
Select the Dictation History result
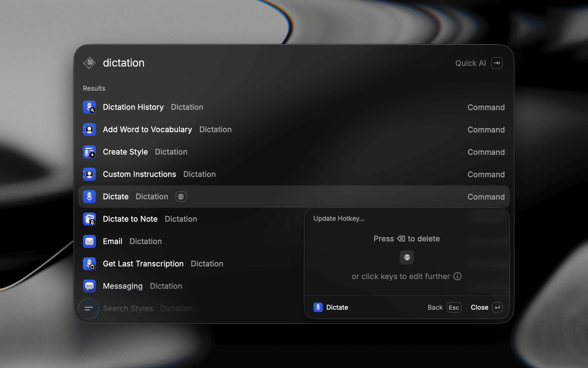294,107
